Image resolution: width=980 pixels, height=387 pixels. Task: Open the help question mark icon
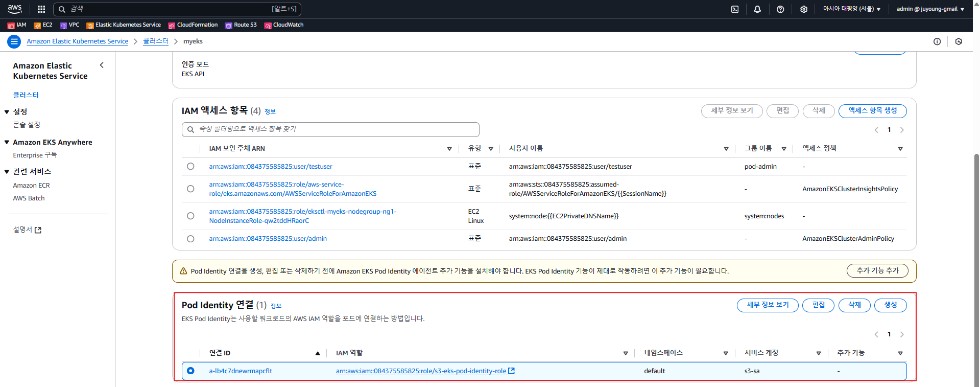tap(780, 9)
